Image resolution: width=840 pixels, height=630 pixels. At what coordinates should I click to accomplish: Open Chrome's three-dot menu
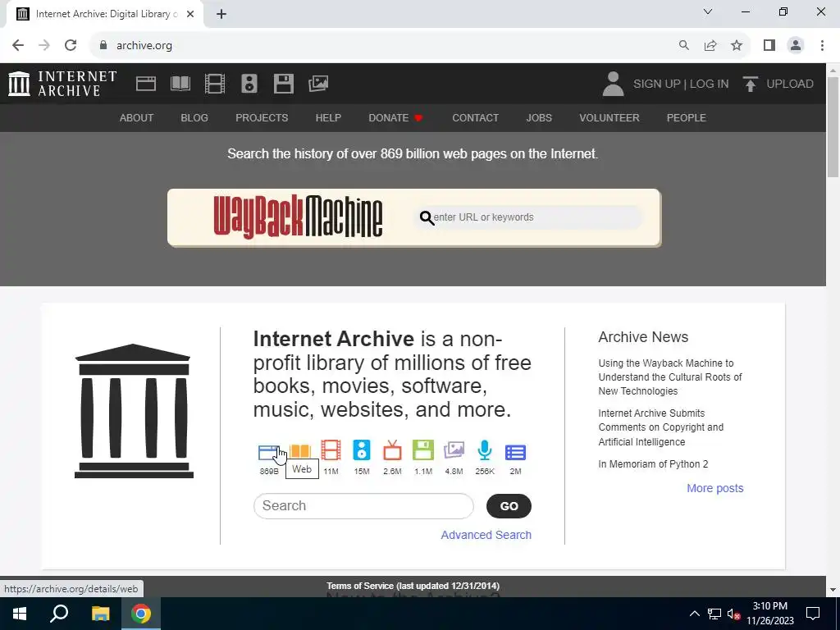coord(822,46)
